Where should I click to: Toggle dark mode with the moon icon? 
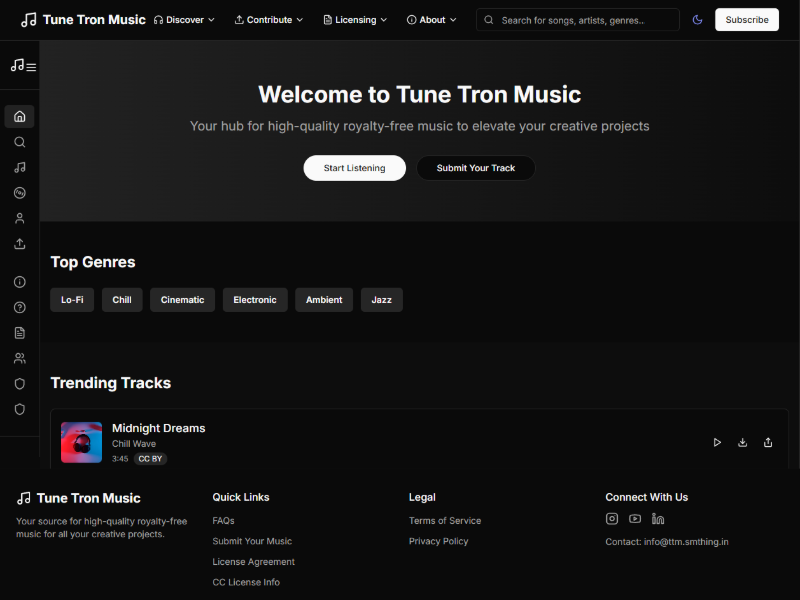[x=698, y=20]
